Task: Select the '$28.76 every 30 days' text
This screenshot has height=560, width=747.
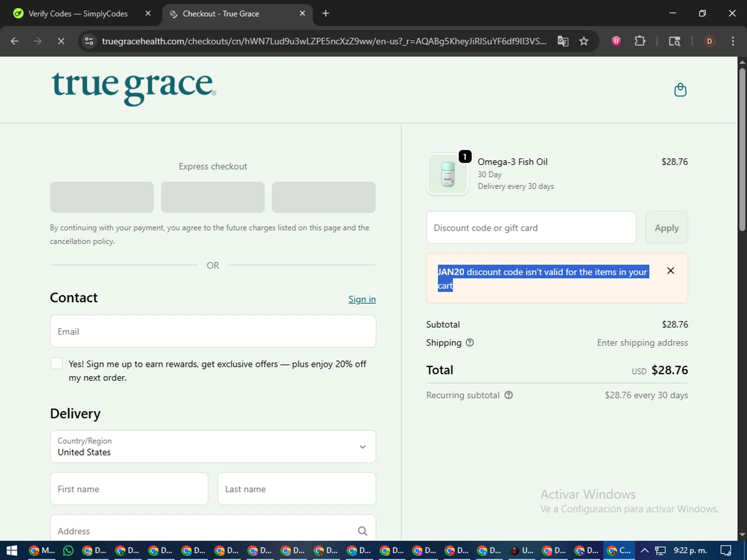Action: click(x=646, y=395)
